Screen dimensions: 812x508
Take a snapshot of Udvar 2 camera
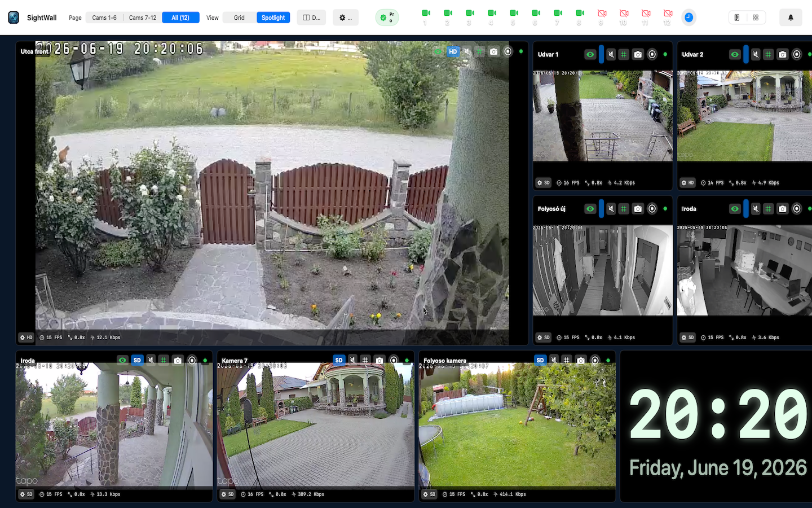[x=782, y=54]
